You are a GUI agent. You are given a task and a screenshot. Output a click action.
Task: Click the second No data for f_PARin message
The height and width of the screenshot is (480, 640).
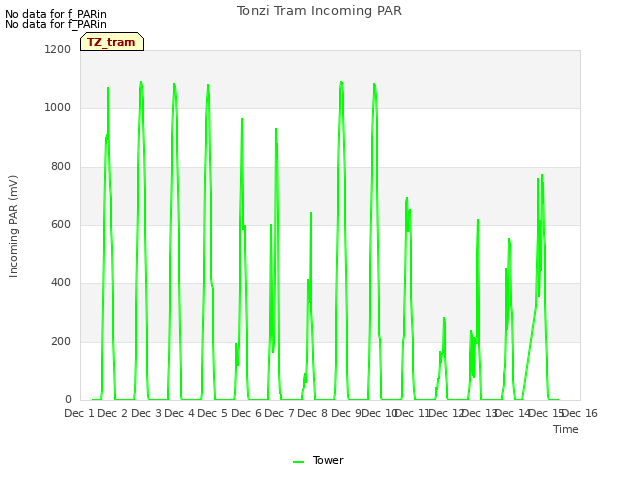click(56, 24)
